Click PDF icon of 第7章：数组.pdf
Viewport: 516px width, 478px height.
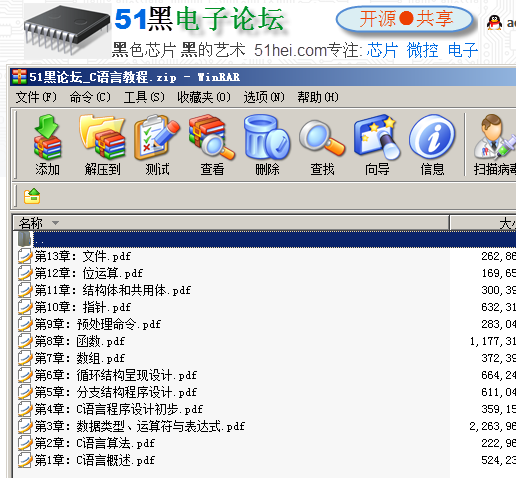tap(25, 358)
